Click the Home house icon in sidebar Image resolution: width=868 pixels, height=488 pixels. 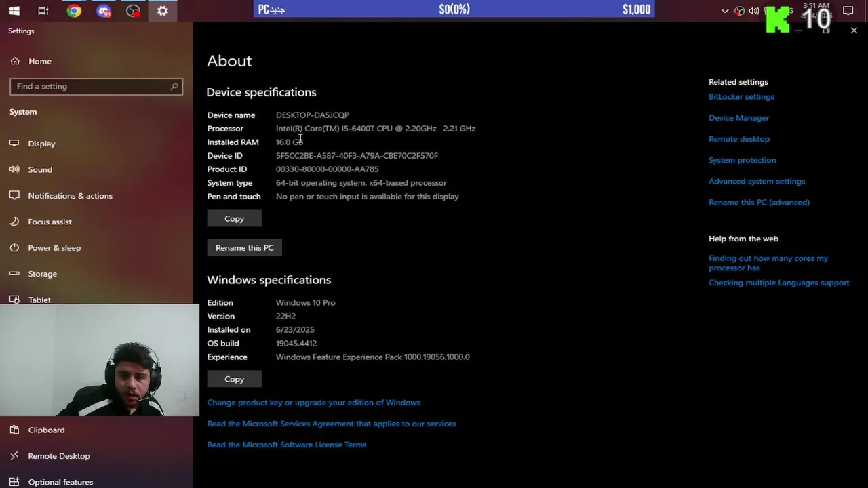pos(14,61)
